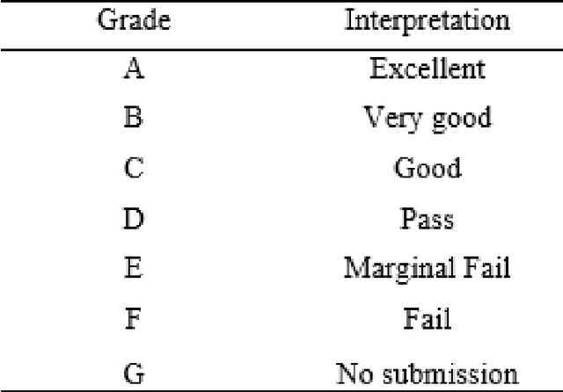Select grade letter B
This screenshot has width=563, height=392.
tap(133, 119)
